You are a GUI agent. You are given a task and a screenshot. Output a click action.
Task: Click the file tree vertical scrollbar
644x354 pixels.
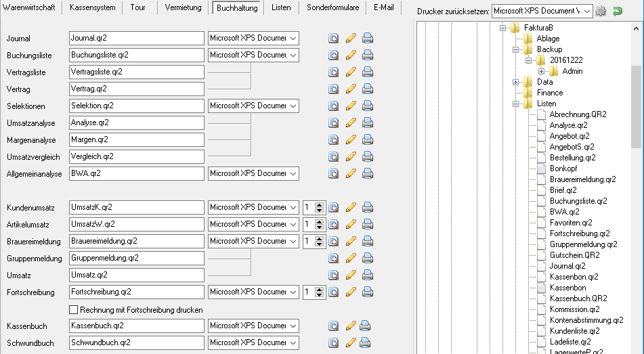coord(636,107)
